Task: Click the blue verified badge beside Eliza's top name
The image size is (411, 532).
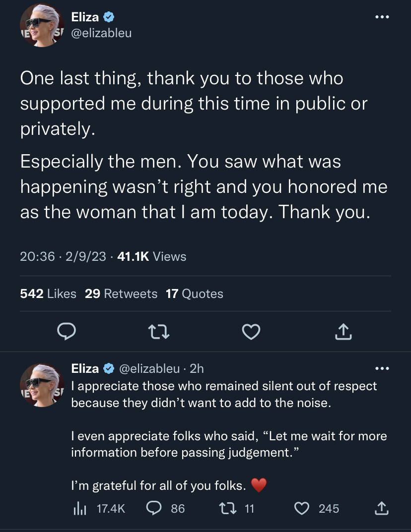Action: pos(109,17)
